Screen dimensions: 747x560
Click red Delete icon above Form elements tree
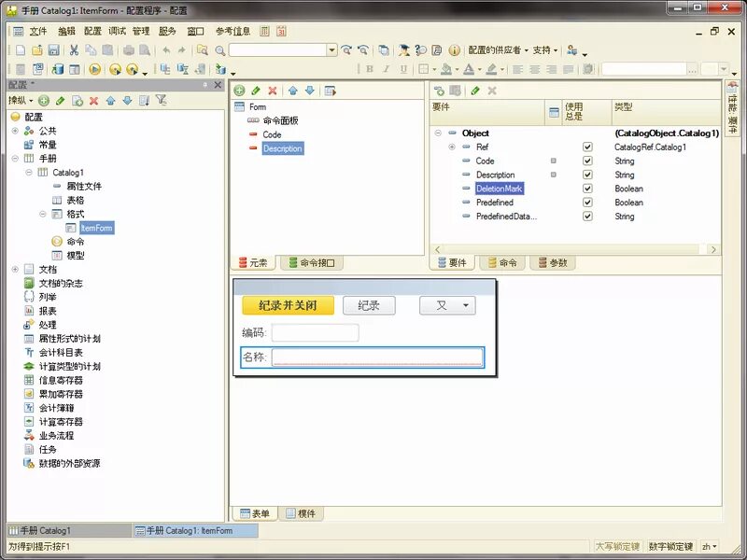click(x=273, y=91)
